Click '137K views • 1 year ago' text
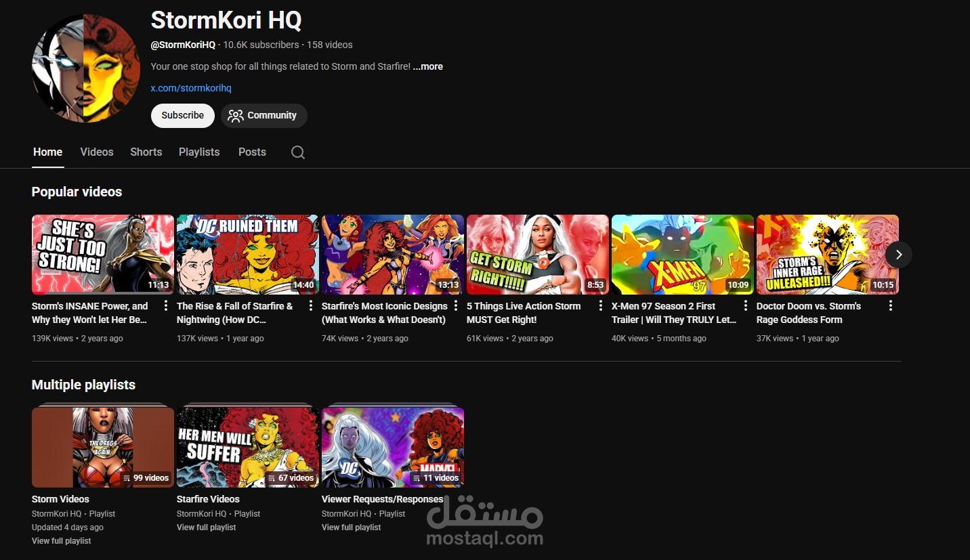 point(220,339)
